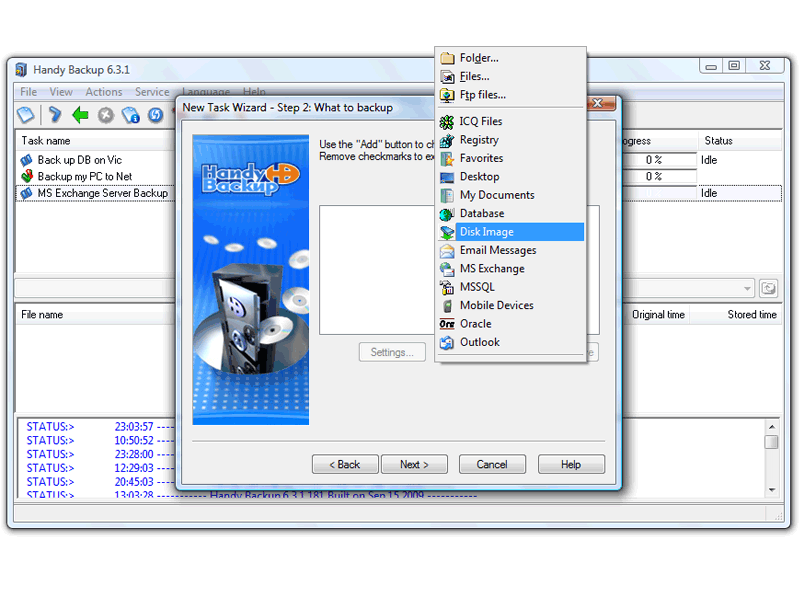
Task: Click the Handy Backup title bar app icon
Action: coord(21,69)
